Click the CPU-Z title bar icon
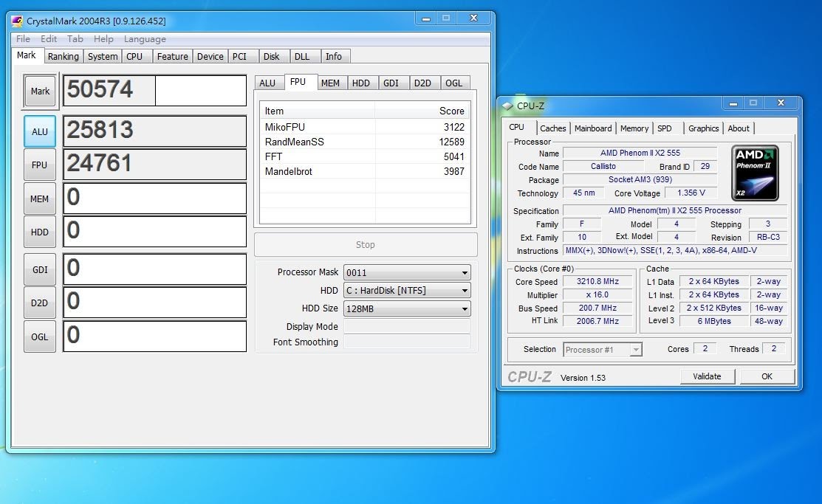This screenshot has height=504, width=822. (x=507, y=106)
